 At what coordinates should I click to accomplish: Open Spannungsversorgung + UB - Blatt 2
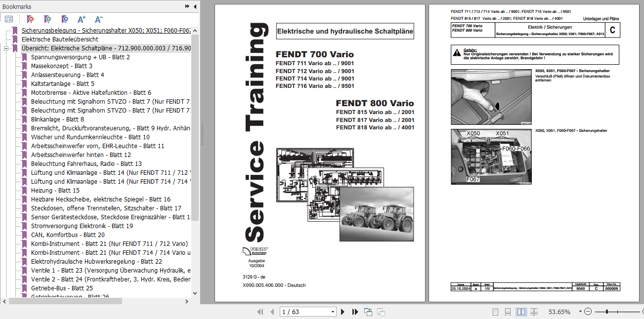pyautogui.click(x=81, y=57)
